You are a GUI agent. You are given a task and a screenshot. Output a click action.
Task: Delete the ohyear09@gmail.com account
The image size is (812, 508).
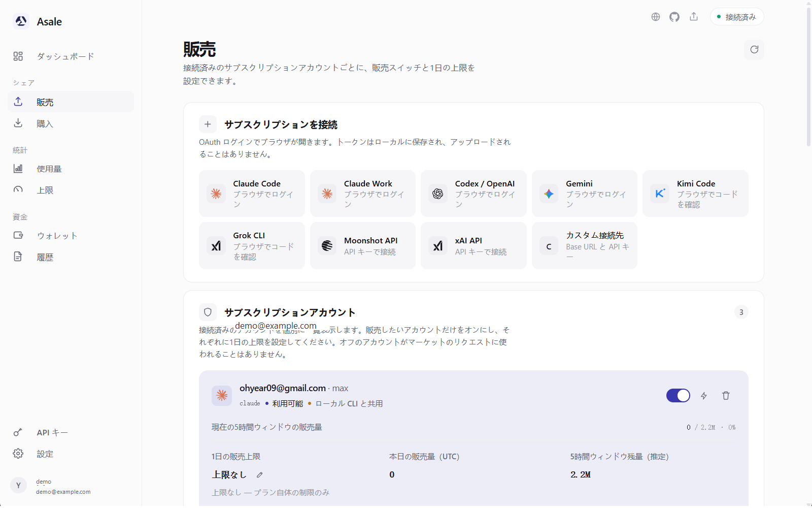[x=726, y=395]
